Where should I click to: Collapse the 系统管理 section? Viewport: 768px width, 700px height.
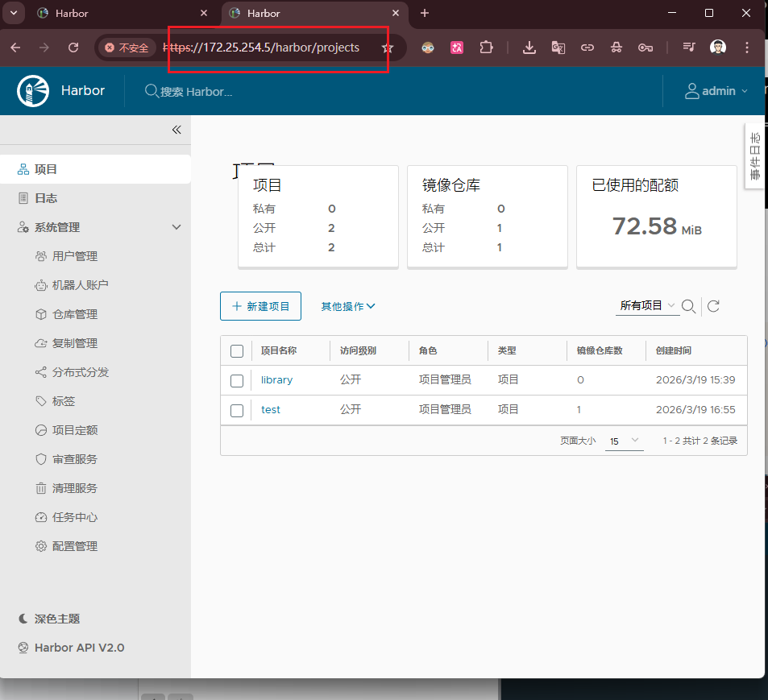coord(176,227)
